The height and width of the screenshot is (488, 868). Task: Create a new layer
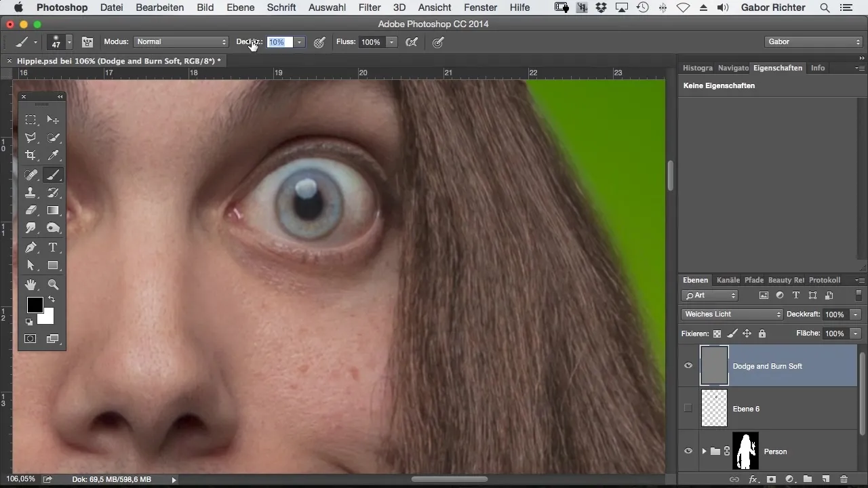click(826, 479)
